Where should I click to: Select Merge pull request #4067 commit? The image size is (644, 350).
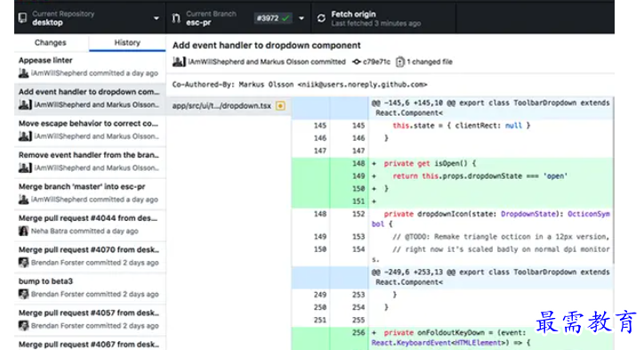click(x=90, y=344)
